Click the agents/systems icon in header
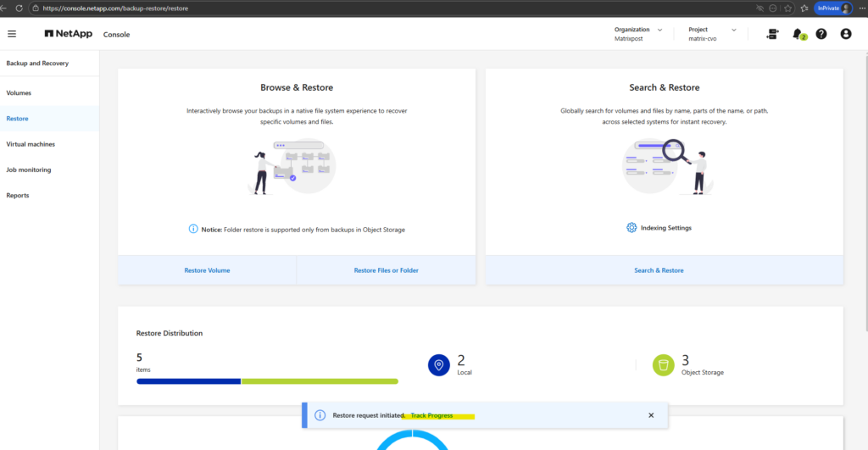 click(771, 34)
